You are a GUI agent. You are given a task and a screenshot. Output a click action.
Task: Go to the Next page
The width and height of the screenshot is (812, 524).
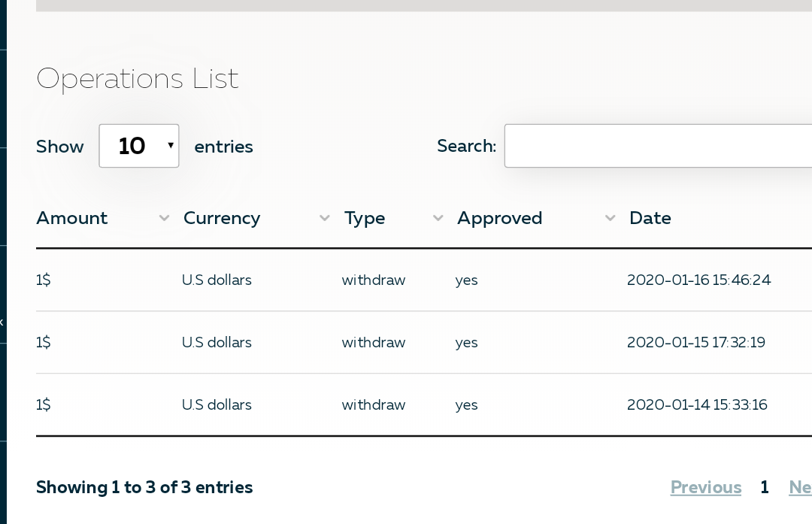pos(800,487)
